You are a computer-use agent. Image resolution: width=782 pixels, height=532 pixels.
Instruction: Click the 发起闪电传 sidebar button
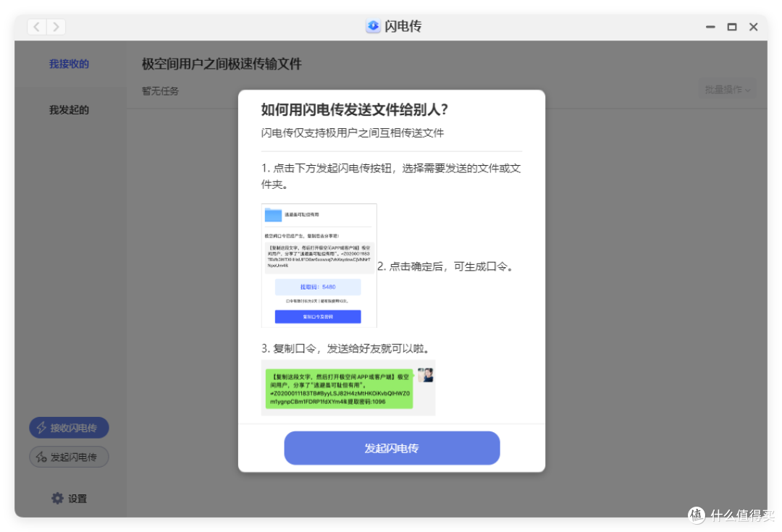tap(69, 457)
